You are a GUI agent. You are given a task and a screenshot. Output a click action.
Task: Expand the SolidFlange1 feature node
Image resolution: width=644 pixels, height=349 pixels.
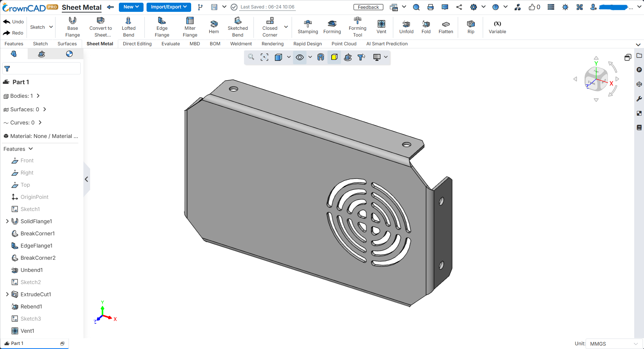[7, 221]
